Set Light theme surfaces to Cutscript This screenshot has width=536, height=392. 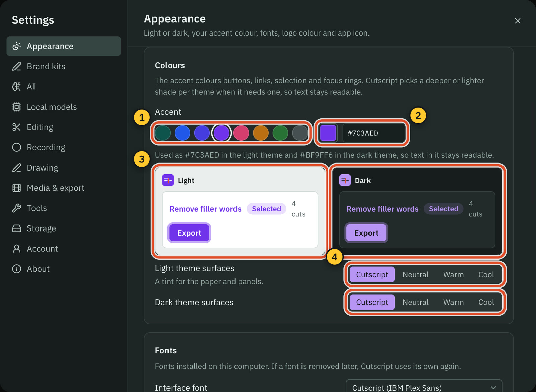coord(372,275)
